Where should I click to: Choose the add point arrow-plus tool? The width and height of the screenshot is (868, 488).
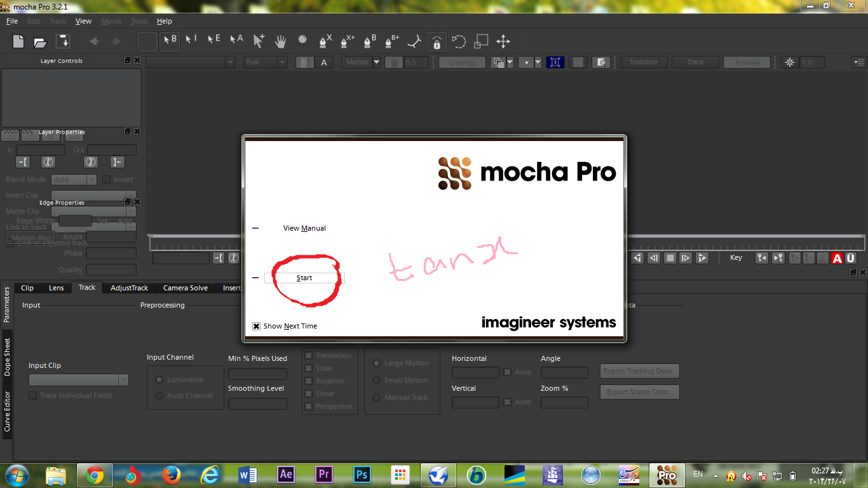(x=259, y=41)
